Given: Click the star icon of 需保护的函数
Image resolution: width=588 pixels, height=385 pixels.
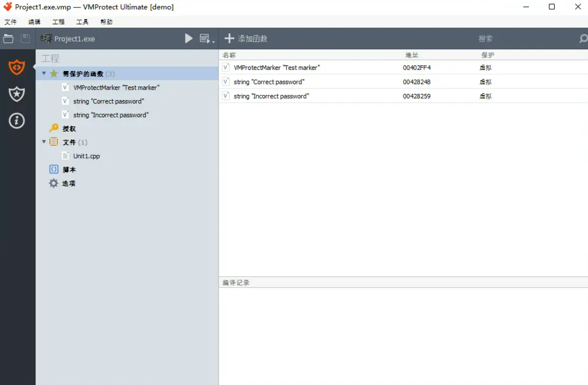Looking at the screenshot, I should [x=54, y=74].
